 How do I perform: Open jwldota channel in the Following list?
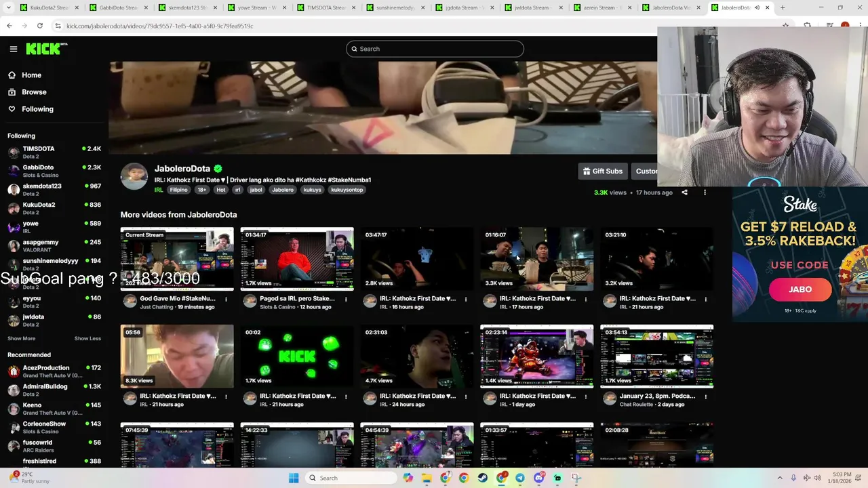[54, 320]
